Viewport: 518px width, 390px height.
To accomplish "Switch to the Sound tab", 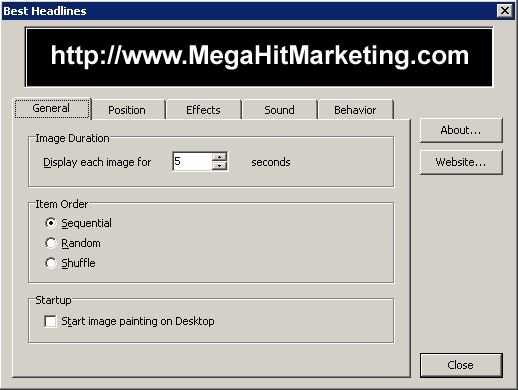I will [280, 110].
